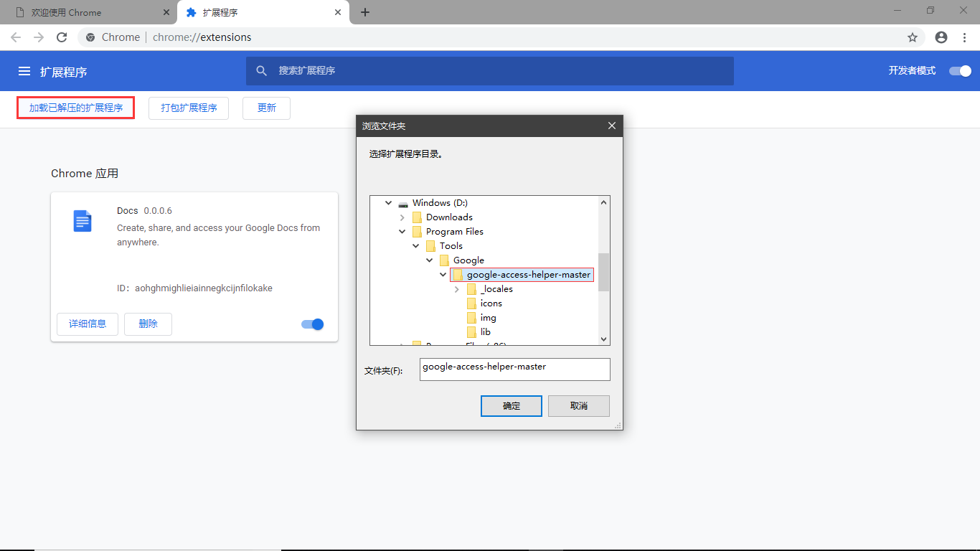Close the 浏览文件夹 dialog
Screen dimensions: 980x551
[612, 126]
